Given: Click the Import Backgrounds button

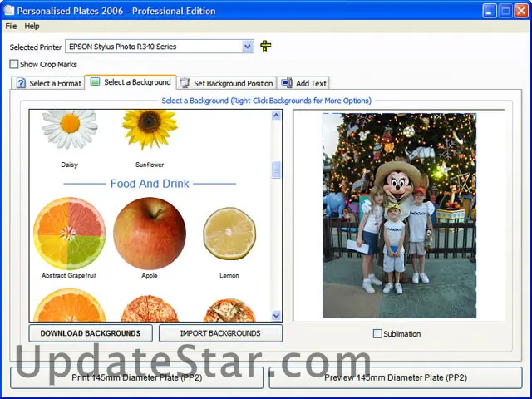Looking at the screenshot, I should [x=220, y=333].
